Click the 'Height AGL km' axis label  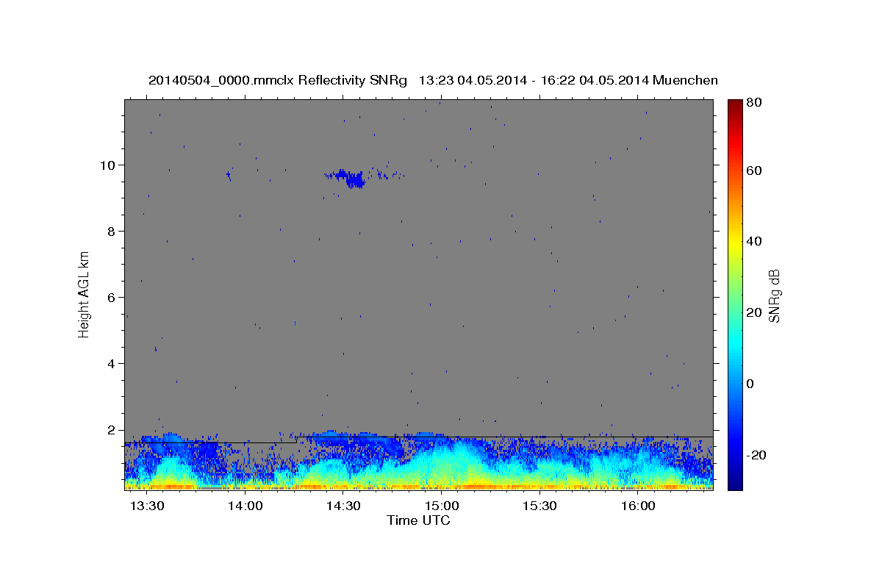coord(85,294)
